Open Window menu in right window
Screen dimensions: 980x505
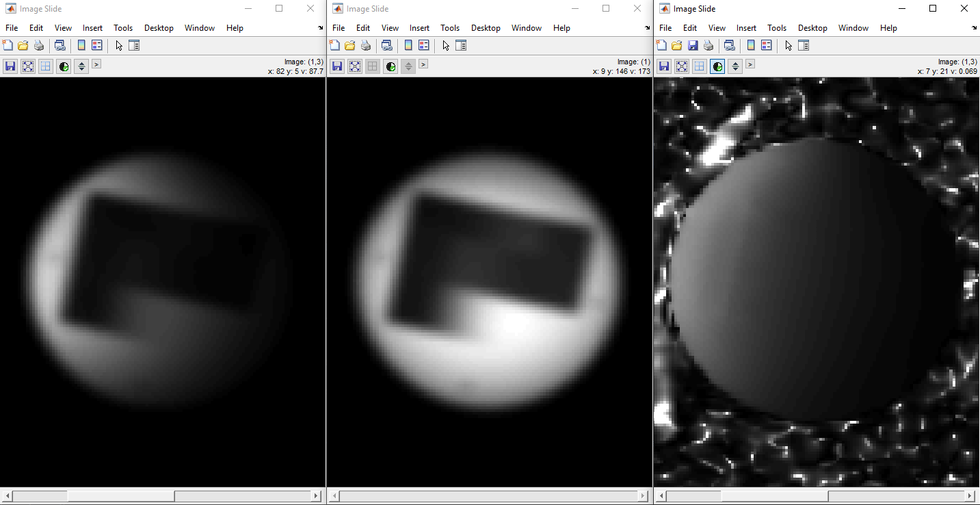[x=853, y=28]
